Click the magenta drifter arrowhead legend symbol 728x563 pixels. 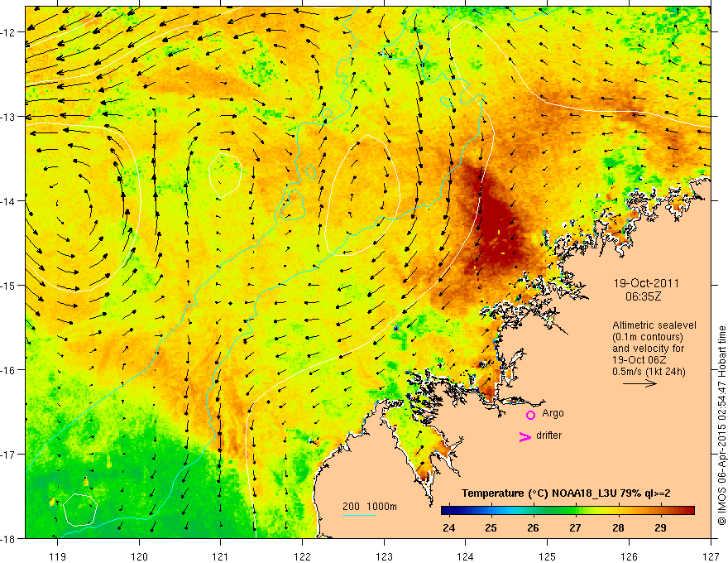(x=525, y=436)
